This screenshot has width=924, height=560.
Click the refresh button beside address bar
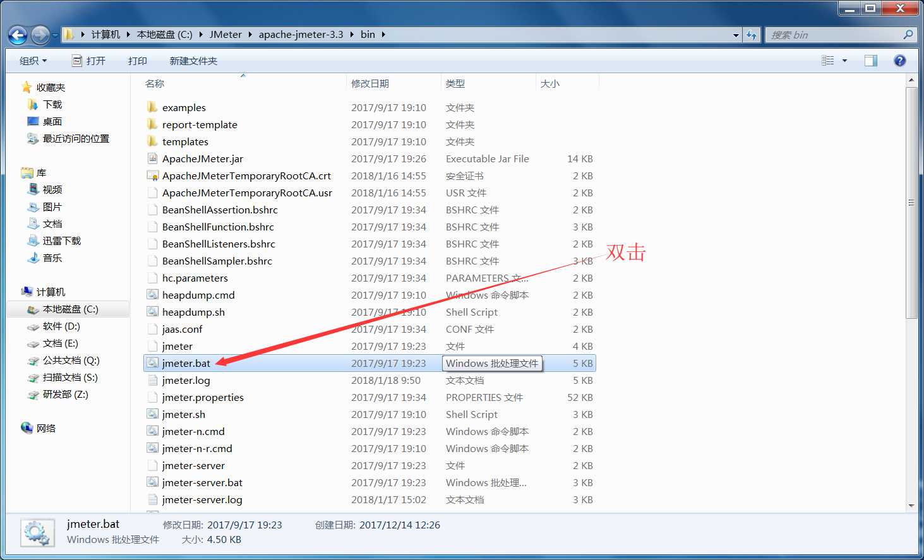pyautogui.click(x=751, y=35)
